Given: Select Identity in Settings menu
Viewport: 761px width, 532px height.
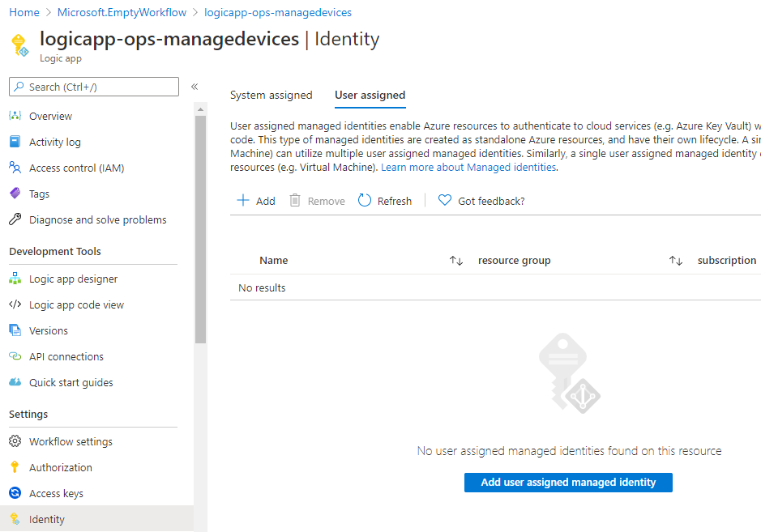Looking at the screenshot, I should pyautogui.click(x=96, y=519).
